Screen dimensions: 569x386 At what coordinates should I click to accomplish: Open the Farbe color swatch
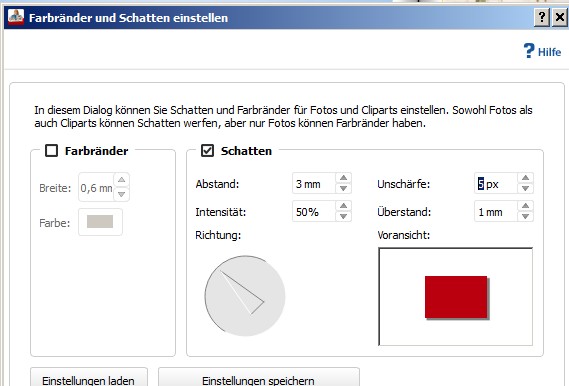[100, 222]
